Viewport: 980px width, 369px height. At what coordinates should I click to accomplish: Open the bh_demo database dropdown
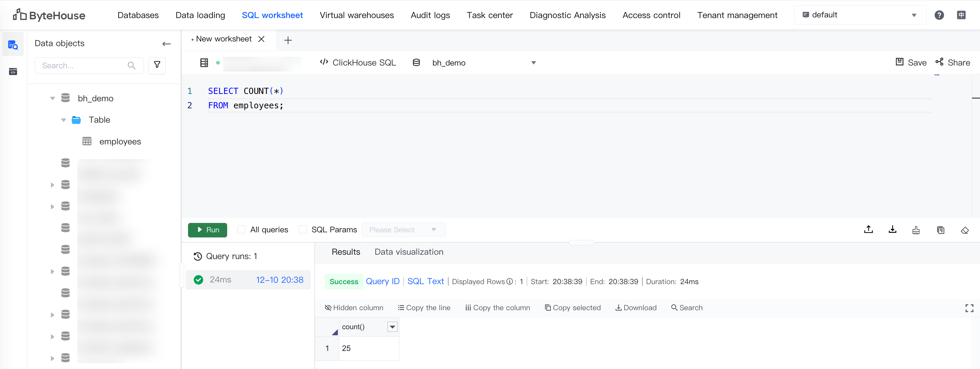coord(533,63)
